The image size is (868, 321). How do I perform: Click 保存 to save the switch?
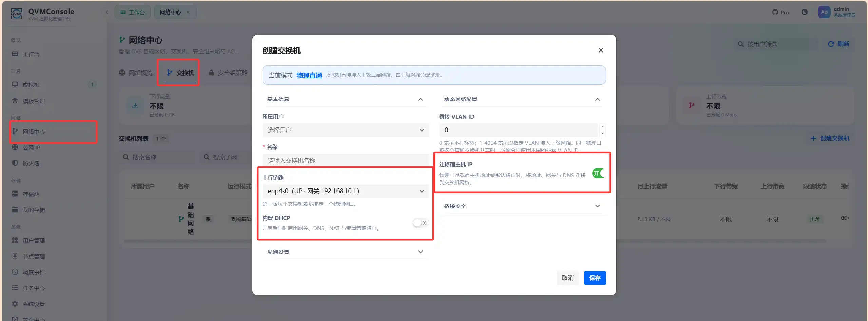tap(595, 278)
